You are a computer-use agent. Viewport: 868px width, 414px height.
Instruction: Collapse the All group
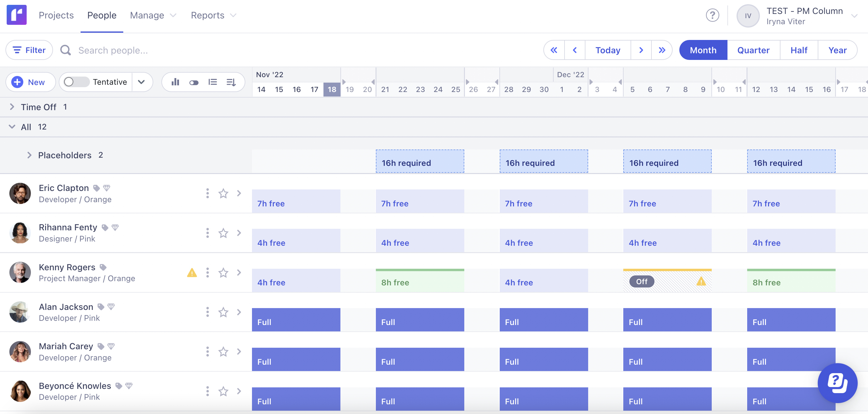tap(12, 126)
